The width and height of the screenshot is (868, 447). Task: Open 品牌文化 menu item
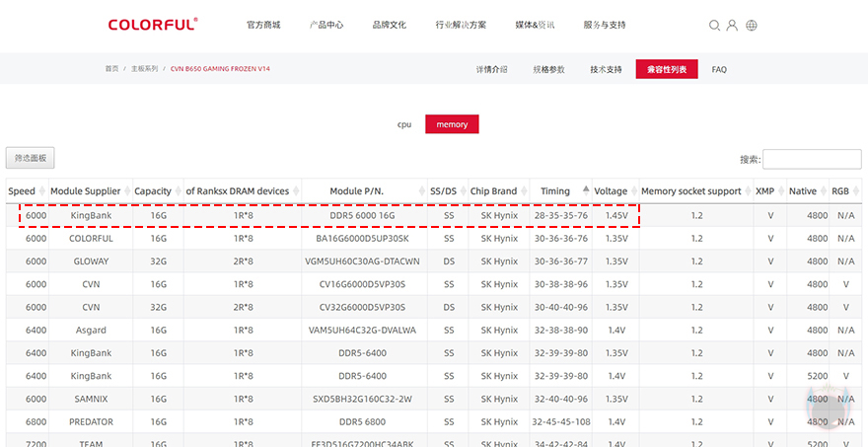click(x=390, y=25)
